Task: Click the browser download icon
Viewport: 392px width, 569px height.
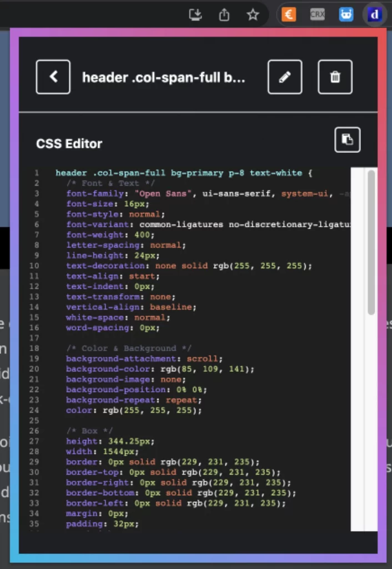Action: (195, 15)
